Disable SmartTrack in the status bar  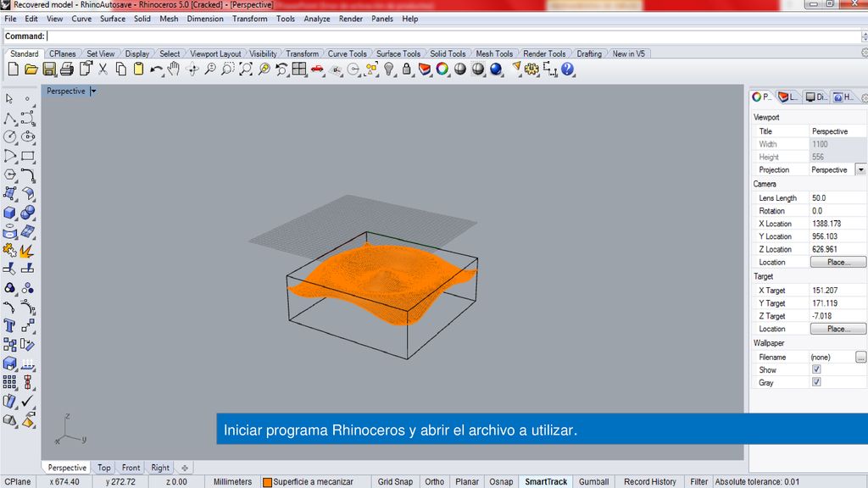click(547, 482)
